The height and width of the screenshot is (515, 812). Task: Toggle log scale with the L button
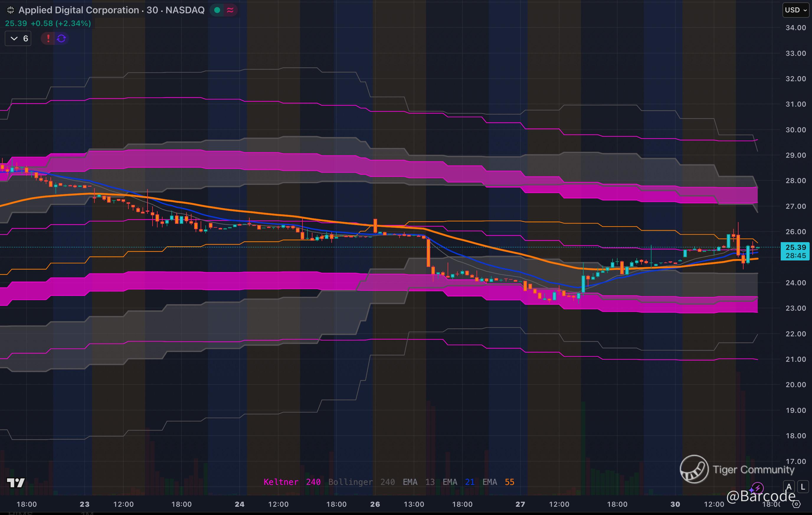click(x=803, y=487)
